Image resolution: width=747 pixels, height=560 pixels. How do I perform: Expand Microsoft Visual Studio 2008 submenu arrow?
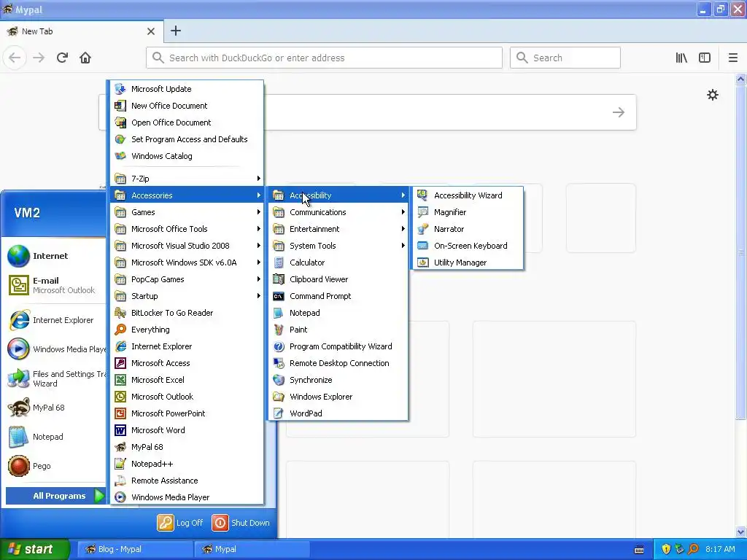click(x=259, y=246)
